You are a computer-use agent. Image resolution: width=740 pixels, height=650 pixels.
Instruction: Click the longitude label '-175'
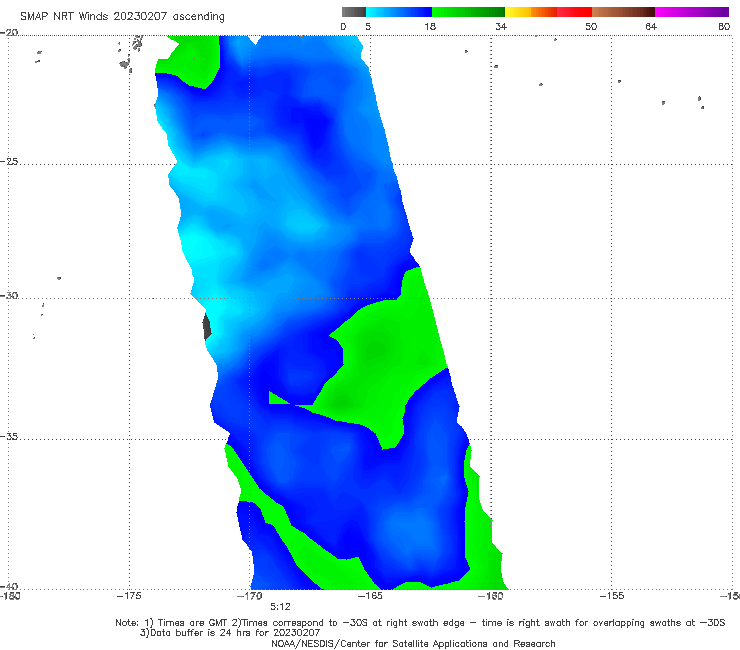[x=129, y=596]
